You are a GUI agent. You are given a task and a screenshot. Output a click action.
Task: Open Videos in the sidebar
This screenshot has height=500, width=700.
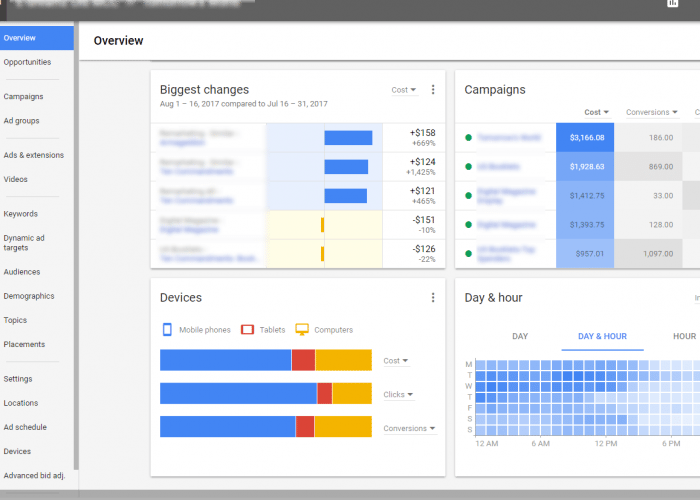[16, 179]
